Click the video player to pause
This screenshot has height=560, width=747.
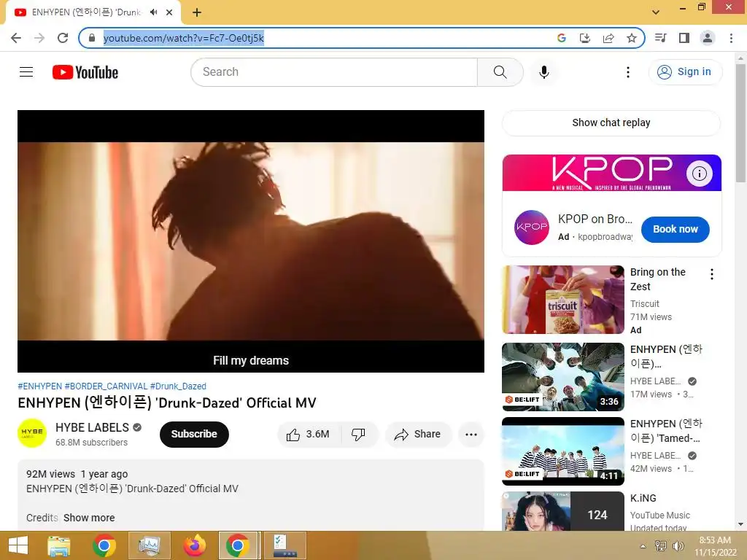tap(251, 241)
